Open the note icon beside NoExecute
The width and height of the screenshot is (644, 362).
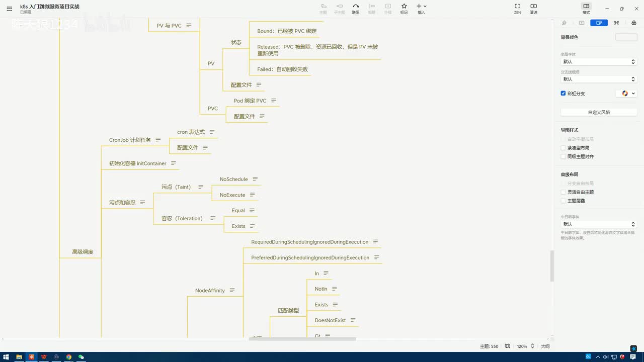coord(253,195)
